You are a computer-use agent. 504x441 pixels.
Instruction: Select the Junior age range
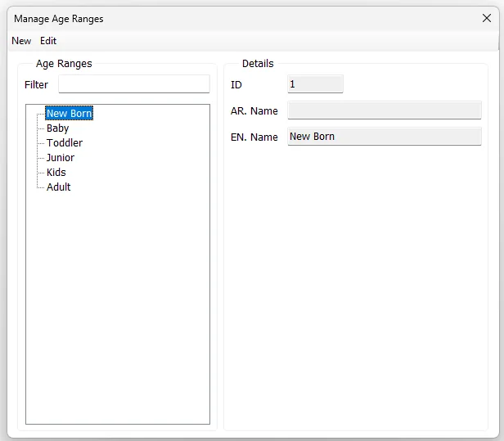[x=61, y=157]
